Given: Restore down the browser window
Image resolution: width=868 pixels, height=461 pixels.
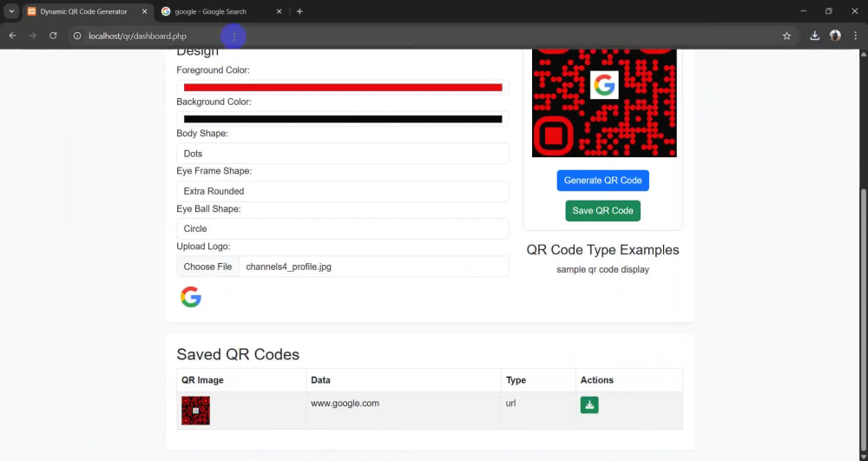Looking at the screenshot, I should coord(829,11).
